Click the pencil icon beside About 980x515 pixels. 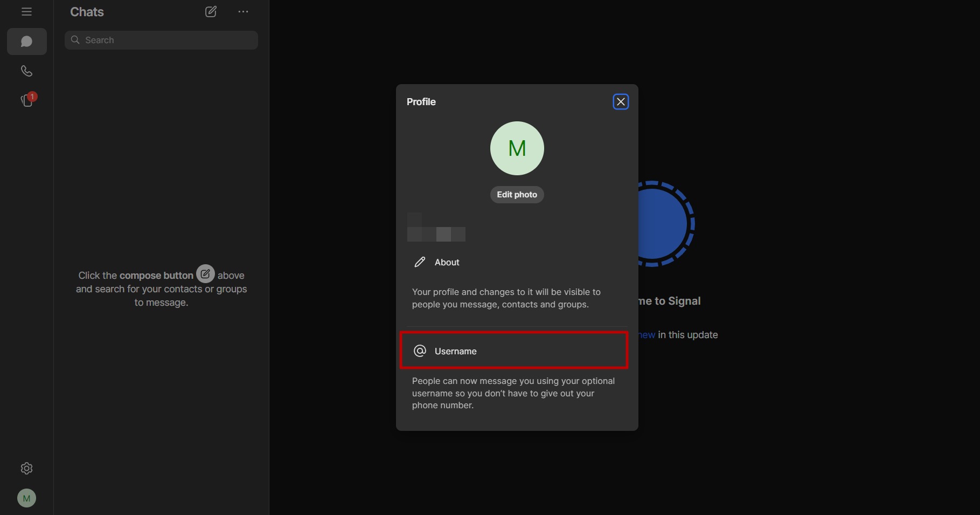(420, 262)
